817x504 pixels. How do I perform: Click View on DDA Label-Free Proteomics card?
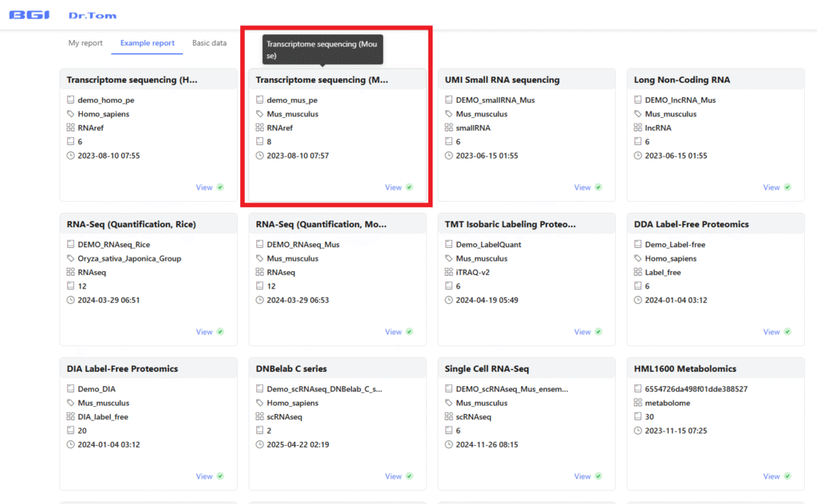pos(772,332)
